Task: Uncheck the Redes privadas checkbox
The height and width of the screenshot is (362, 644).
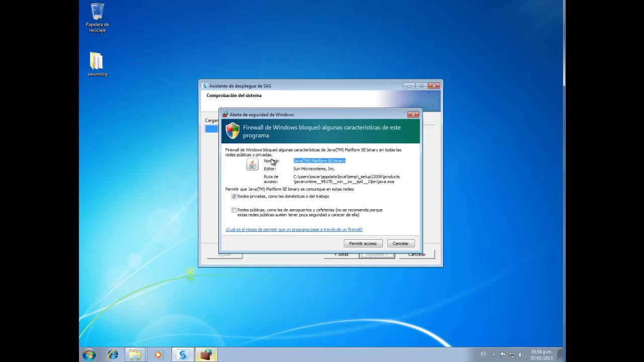Action: pyautogui.click(x=234, y=197)
